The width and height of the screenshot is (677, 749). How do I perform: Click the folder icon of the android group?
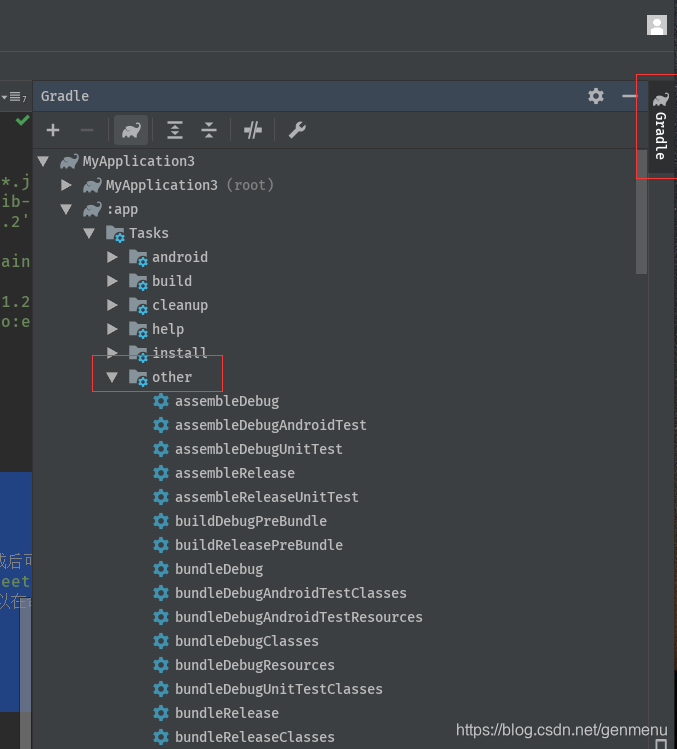(138, 257)
